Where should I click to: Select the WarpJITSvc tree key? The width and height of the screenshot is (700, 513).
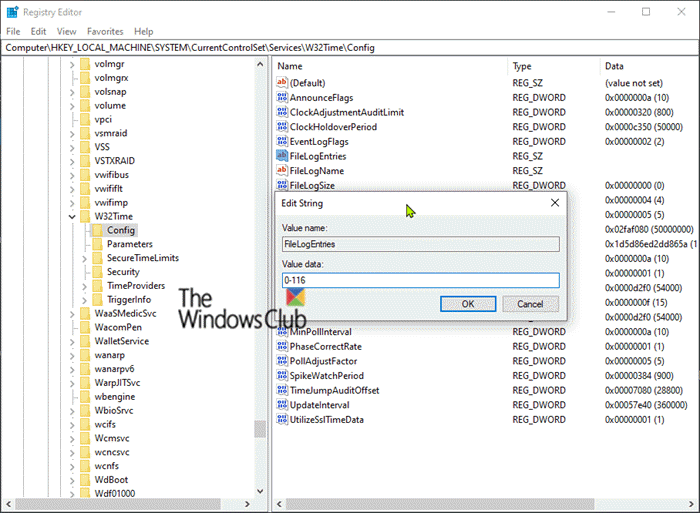pyautogui.click(x=117, y=383)
